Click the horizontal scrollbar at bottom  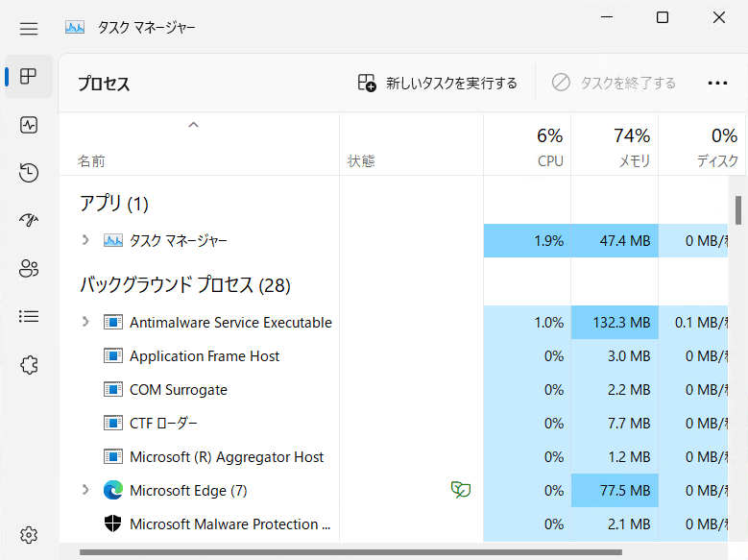pyautogui.click(x=350, y=552)
